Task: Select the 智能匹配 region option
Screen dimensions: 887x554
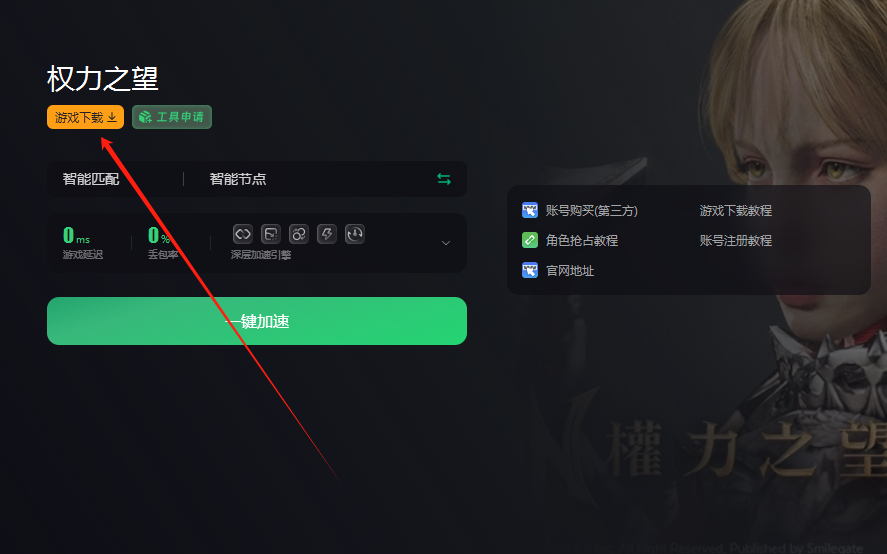Action: click(x=91, y=179)
